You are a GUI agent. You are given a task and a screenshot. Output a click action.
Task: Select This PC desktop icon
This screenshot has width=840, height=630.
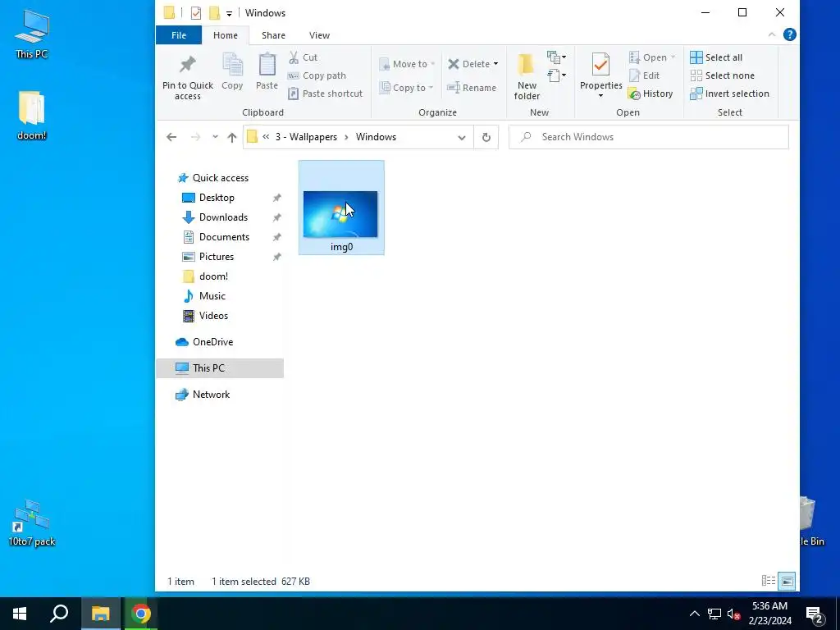(x=32, y=34)
